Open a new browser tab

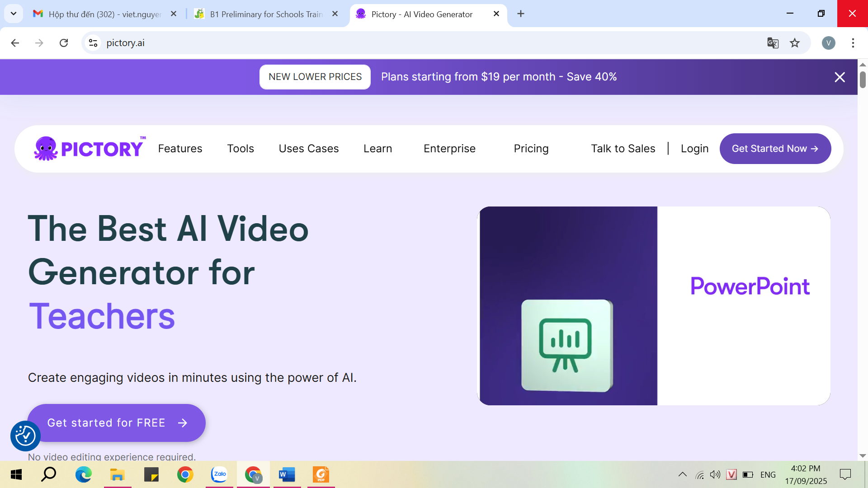pyautogui.click(x=521, y=14)
